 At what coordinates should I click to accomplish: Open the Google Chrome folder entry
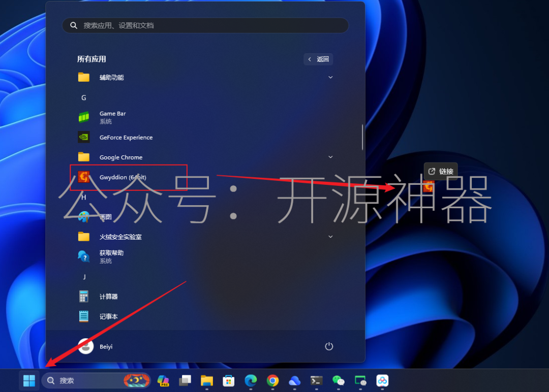[205, 157]
